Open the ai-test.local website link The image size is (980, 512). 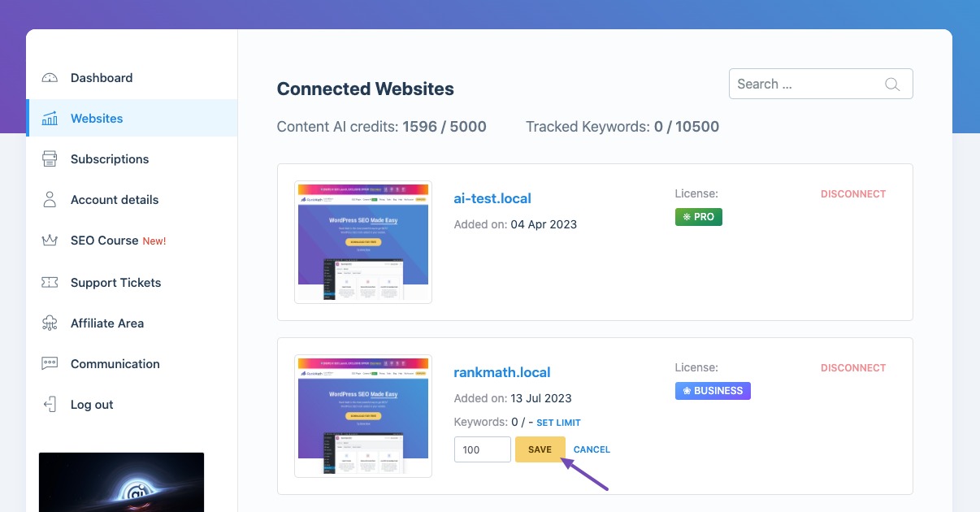(492, 198)
